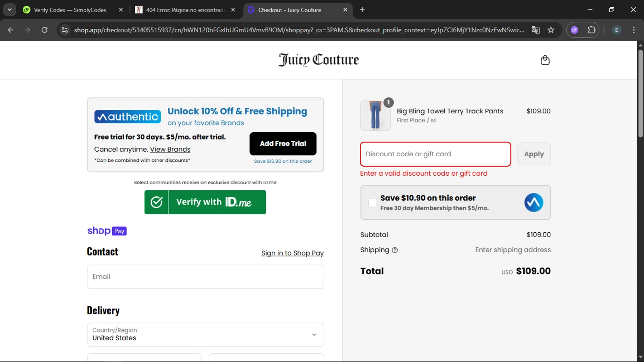Click the shipping info question mark icon
This screenshot has width=644, height=362.
pyautogui.click(x=395, y=250)
